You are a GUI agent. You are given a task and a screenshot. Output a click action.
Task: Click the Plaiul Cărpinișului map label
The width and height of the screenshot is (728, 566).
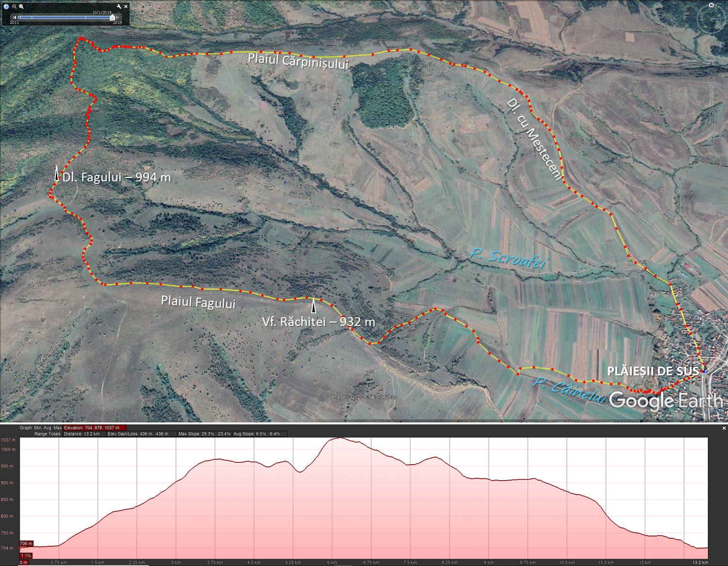[298, 61]
